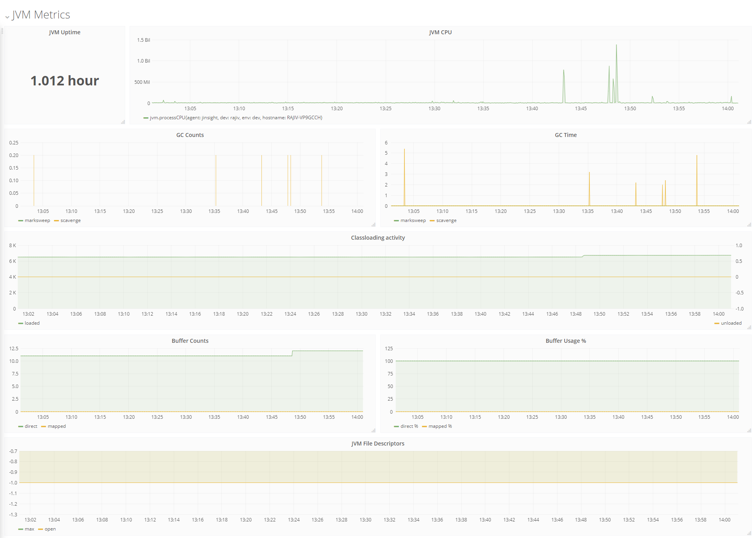Click resize handle of JVM CPU panel
This screenshot has width=756, height=538.
click(749, 122)
